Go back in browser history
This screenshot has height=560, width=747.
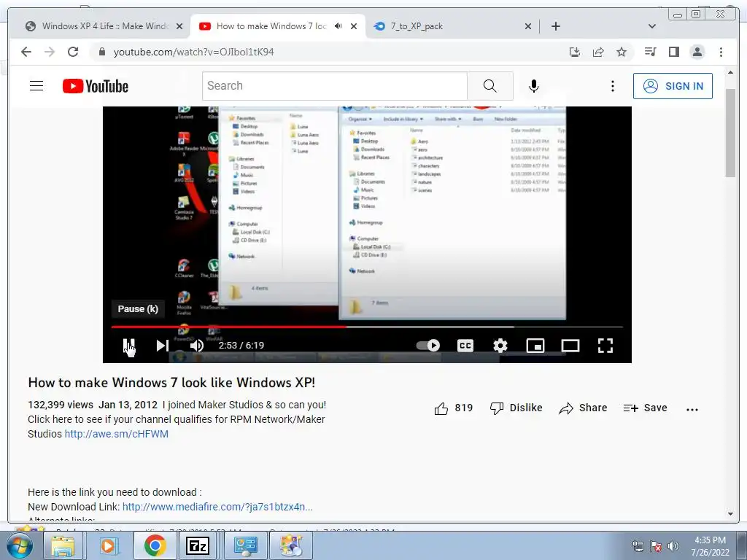click(26, 52)
